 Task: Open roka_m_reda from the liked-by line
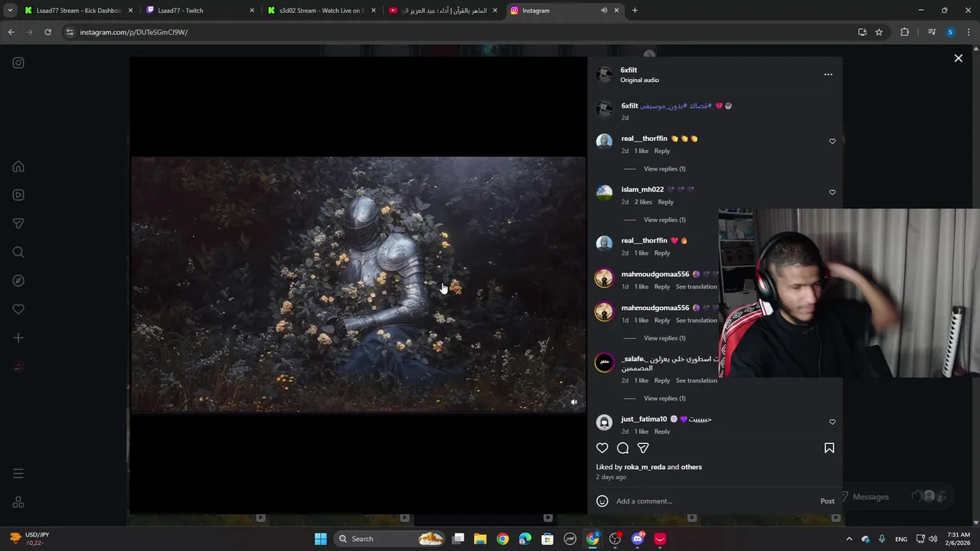(x=645, y=467)
